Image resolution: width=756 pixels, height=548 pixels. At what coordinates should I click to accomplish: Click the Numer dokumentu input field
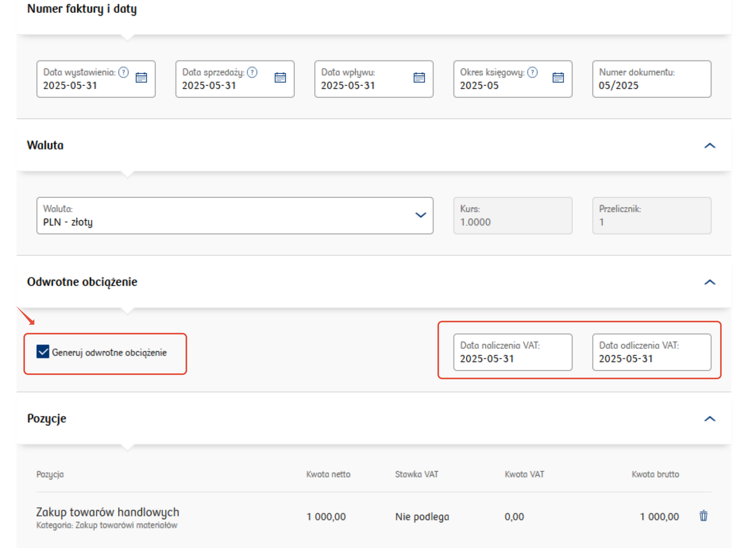pyautogui.click(x=651, y=79)
